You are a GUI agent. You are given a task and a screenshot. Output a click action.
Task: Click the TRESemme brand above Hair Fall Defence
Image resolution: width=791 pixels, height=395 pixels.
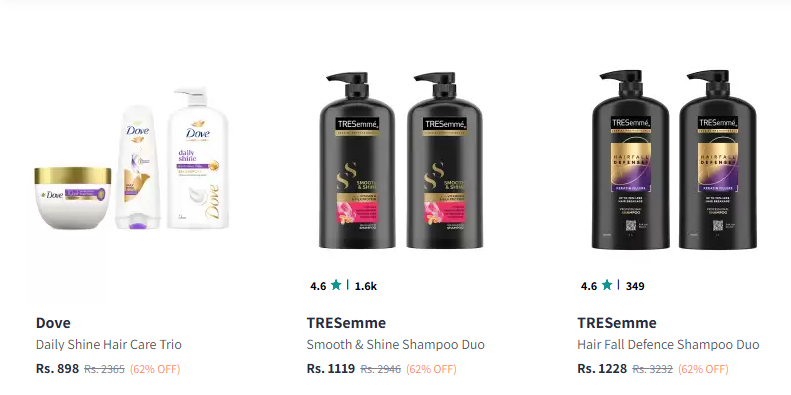point(617,323)
